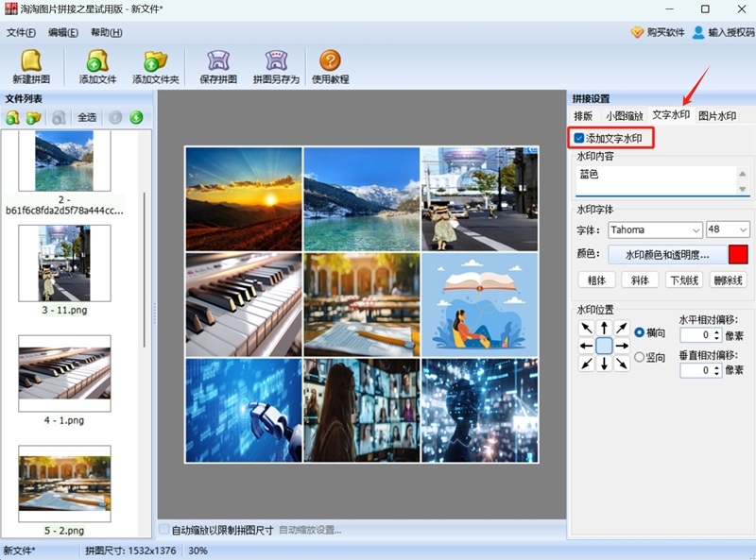756x560 pixels.
Task: Click the grayed delete icon in file list toolbar
Action: pos(59,117)
